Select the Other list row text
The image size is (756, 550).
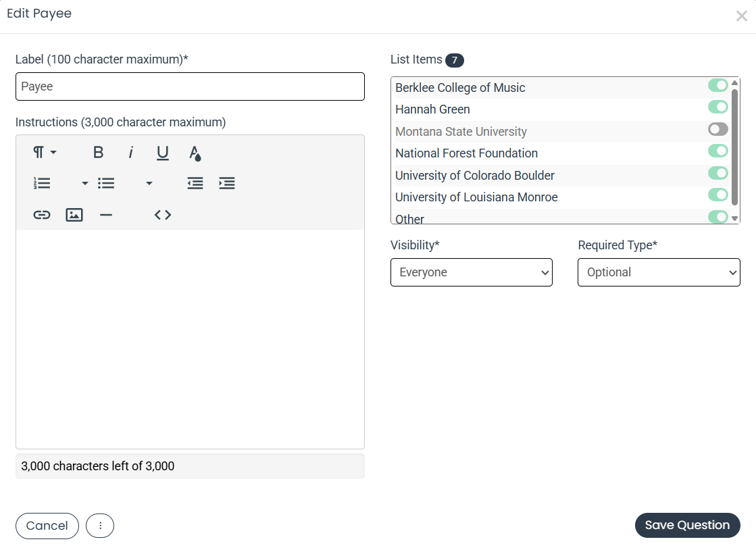(x=409, y=219)
